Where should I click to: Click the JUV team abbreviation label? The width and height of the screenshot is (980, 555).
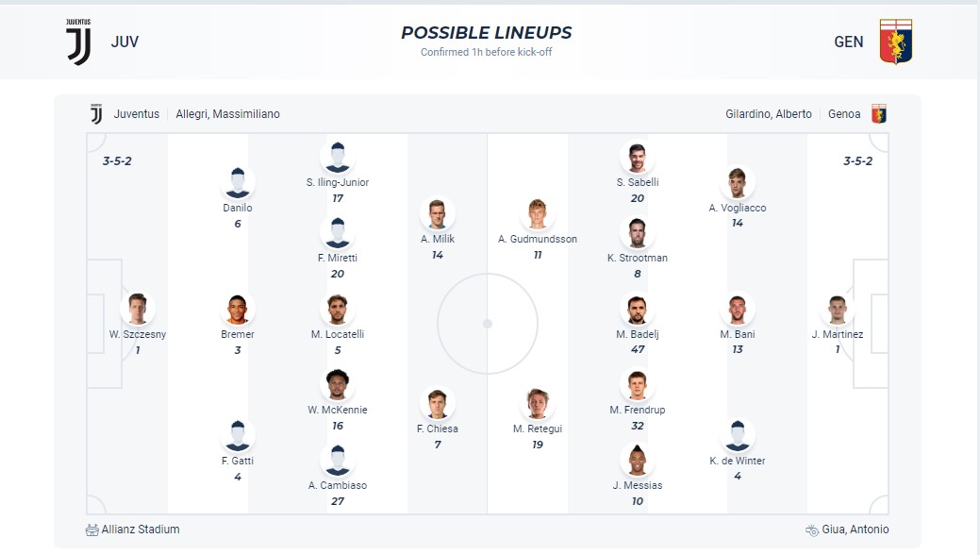click(125, 42)
